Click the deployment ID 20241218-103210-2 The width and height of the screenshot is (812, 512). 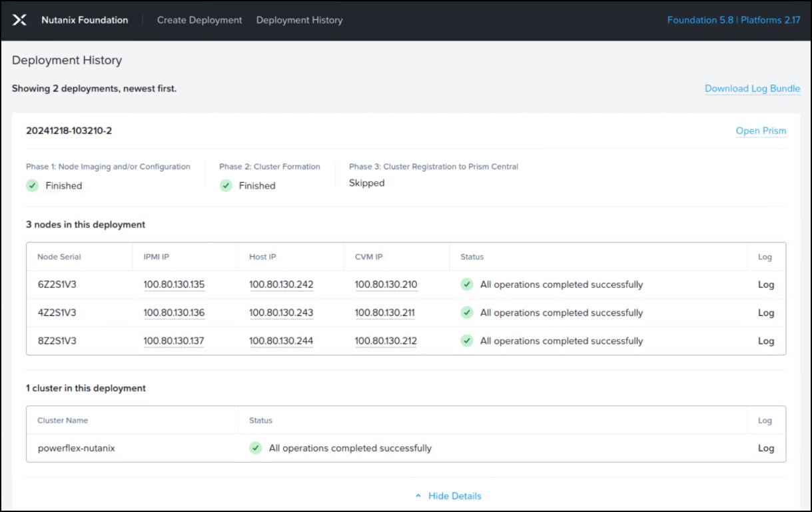click(x=69, y=131)
